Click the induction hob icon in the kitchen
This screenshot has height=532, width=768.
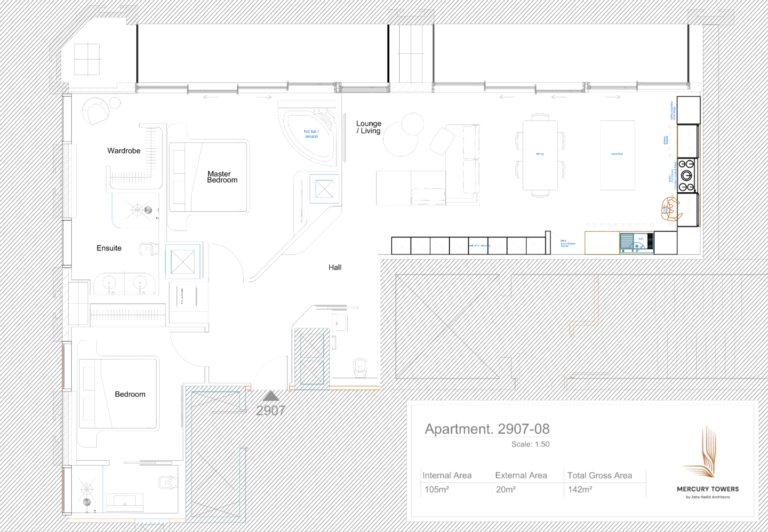pos(687,176)
